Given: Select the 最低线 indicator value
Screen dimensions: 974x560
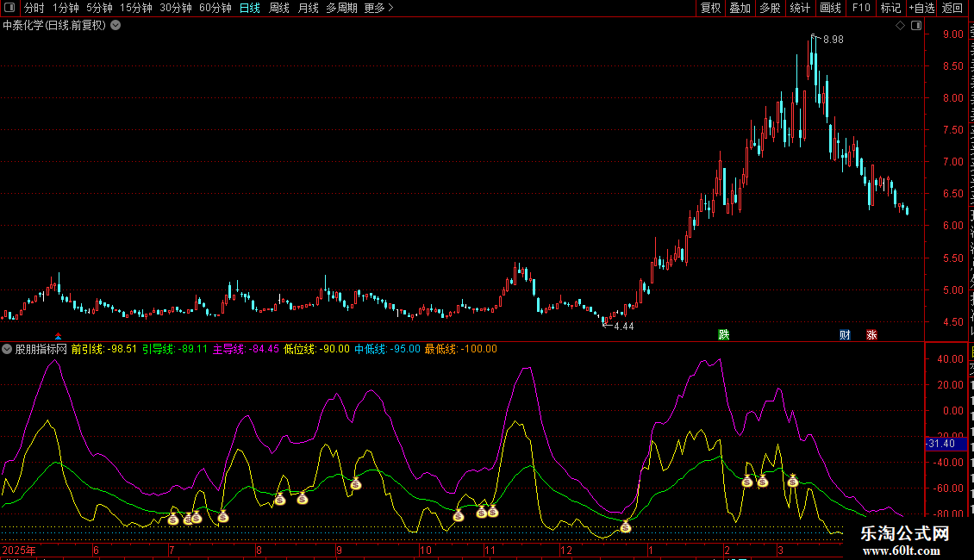Looking at the screenshot, I should (x=460, y=349).
